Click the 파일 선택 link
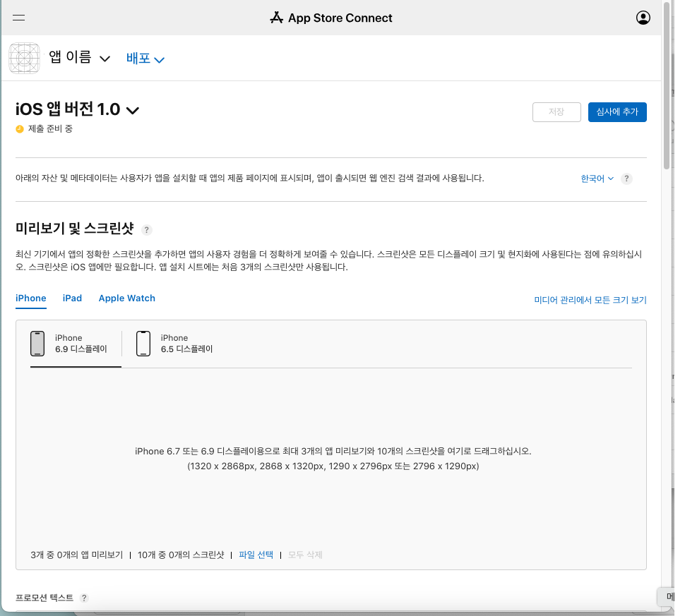 tap(256, 555)
